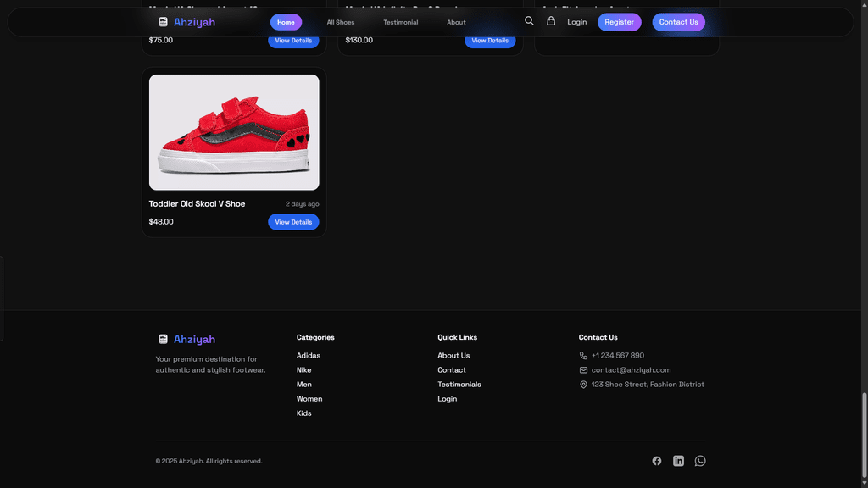Open the Contact quick link

(452, 370)
